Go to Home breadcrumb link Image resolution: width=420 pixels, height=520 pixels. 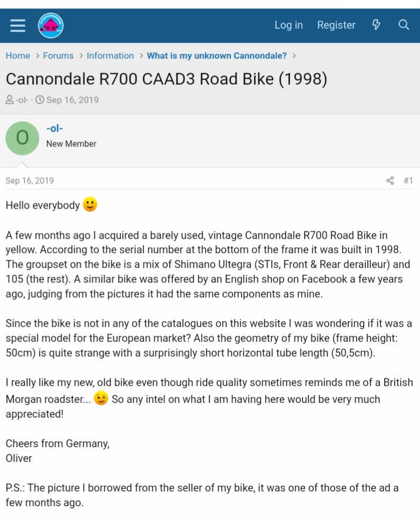pos(18,56)
